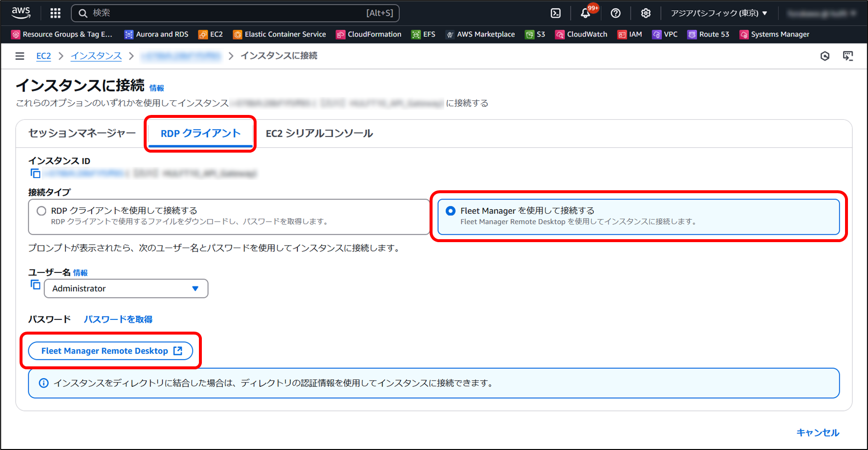Open the AWS home logo
This screenshot has width=868, height=450.
coord(21,13)
